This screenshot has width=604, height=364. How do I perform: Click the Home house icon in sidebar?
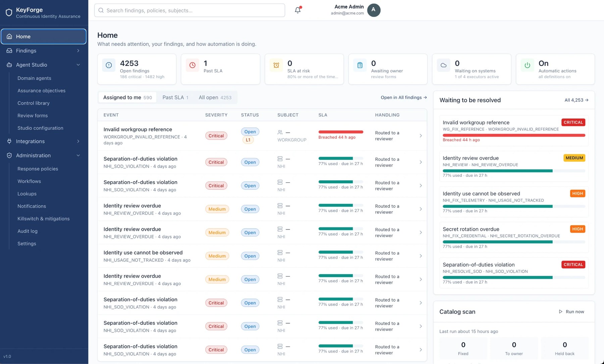(9, 37)
